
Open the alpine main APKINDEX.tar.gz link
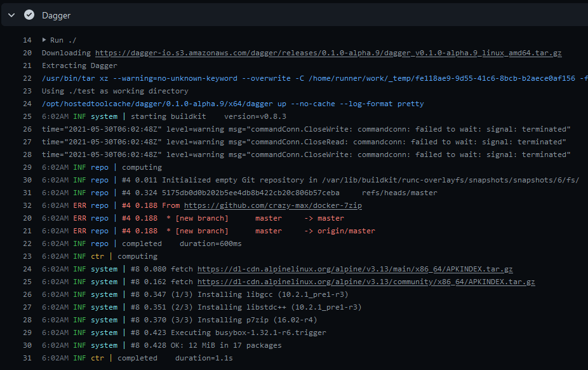[355, 269]
